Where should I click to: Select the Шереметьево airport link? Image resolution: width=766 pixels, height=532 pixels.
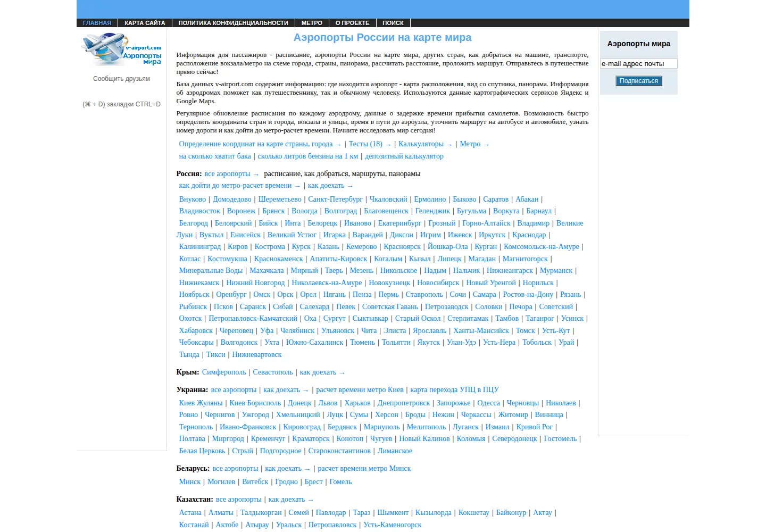[x=280, y=199]
